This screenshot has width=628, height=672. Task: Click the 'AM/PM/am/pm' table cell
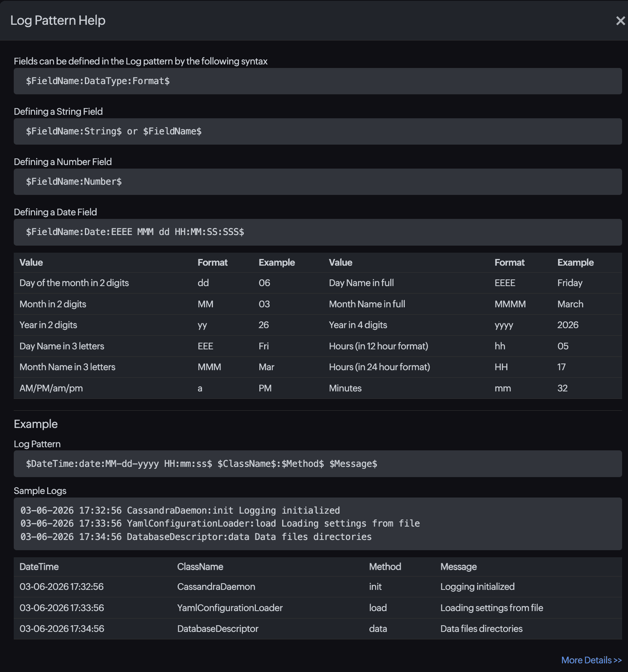tap(51, 388)
